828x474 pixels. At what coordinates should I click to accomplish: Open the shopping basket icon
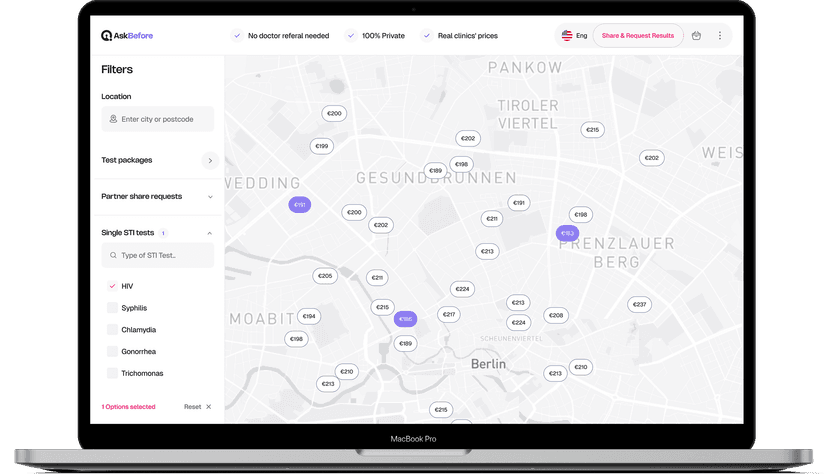[x=696, y=36]
